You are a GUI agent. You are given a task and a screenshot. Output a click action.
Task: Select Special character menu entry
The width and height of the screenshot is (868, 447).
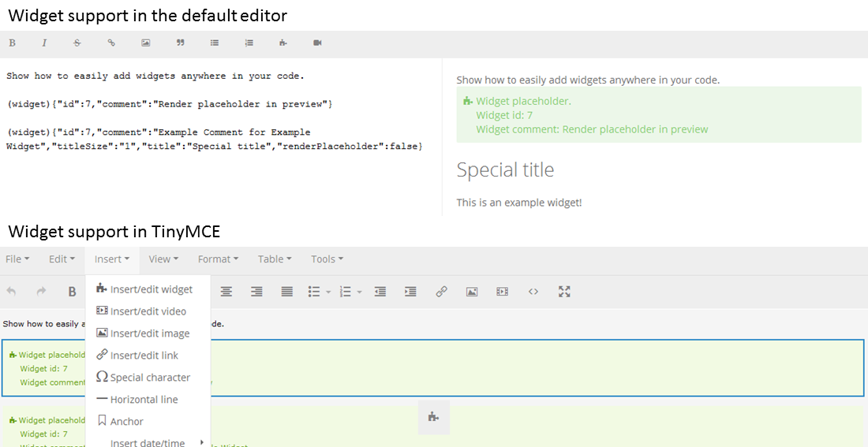point(148,378)
